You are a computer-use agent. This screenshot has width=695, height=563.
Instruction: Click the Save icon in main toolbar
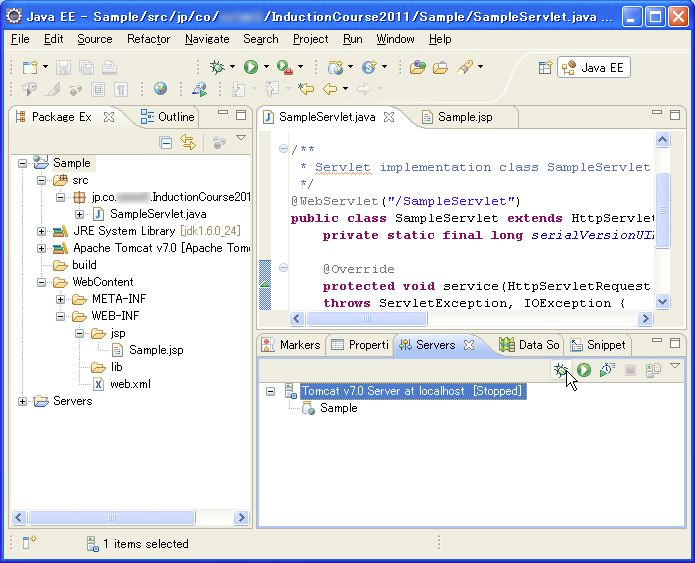tap(63, 67)
